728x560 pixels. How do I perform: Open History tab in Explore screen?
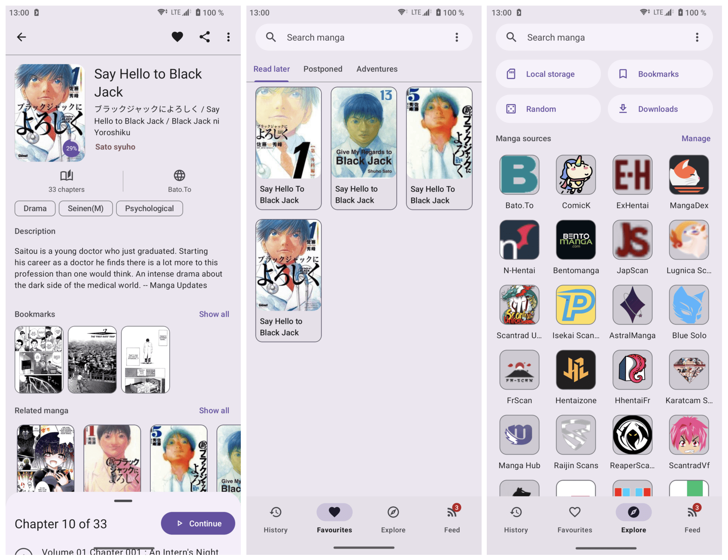516,519
